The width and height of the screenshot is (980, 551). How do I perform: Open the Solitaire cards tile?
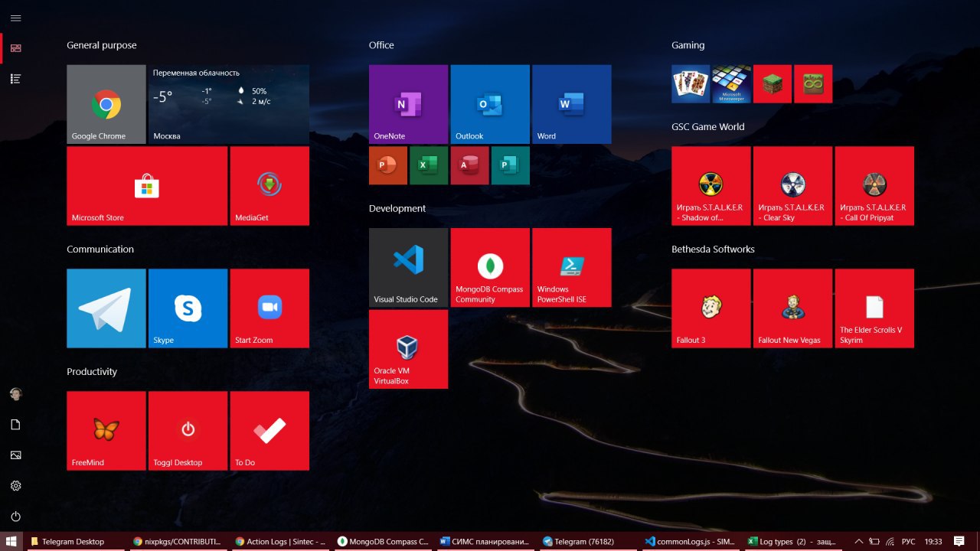[x=691, y=83]
